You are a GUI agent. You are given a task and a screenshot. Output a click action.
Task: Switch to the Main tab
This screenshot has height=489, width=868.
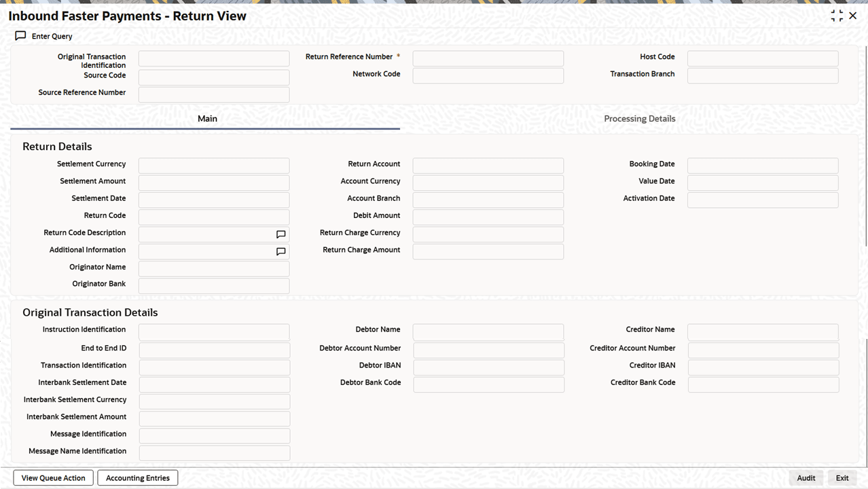207,119
